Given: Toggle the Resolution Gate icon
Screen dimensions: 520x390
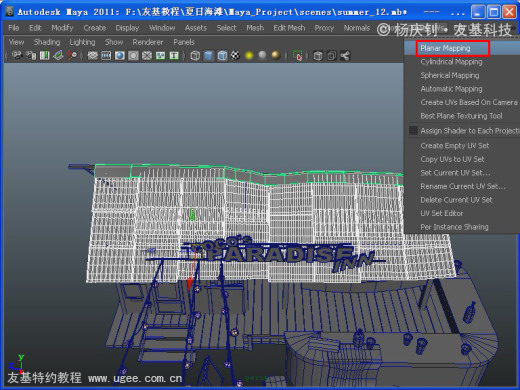Looking at the screenshot, I should pos(120,55).
